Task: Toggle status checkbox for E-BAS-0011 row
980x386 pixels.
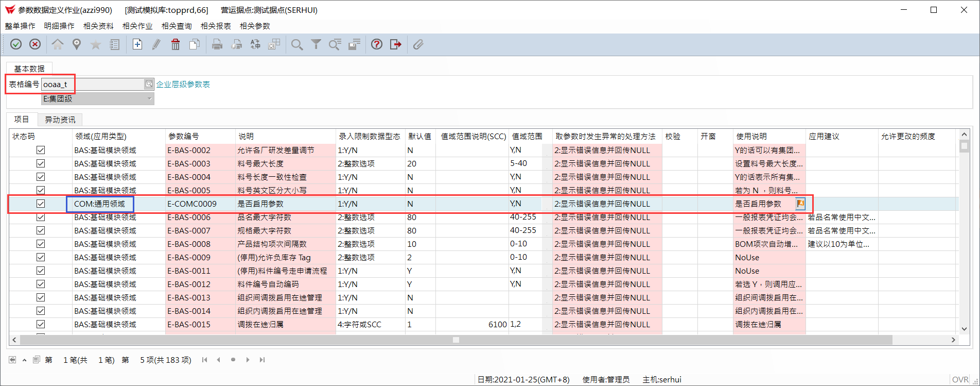Action: click(41, 271)
